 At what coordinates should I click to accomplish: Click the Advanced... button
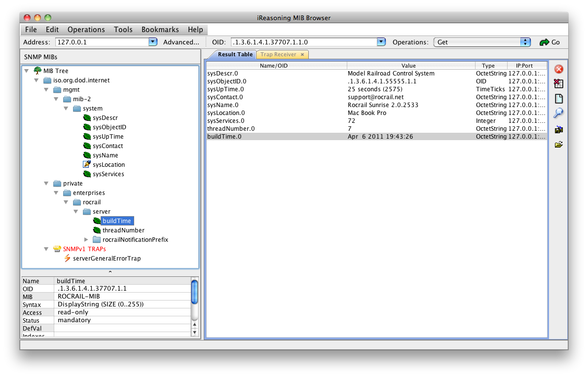[181, 42]
